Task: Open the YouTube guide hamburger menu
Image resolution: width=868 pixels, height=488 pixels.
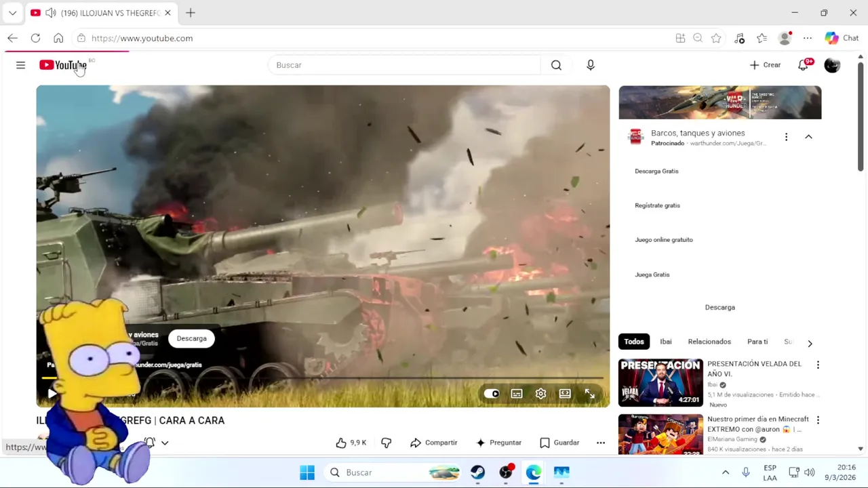Action: pyautogui.click(x=20, y=65)
